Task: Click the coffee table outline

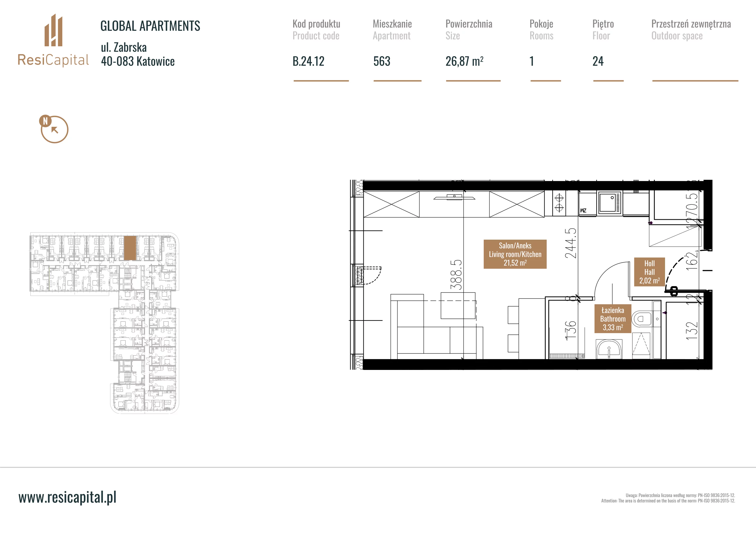Action: point(458,306)
